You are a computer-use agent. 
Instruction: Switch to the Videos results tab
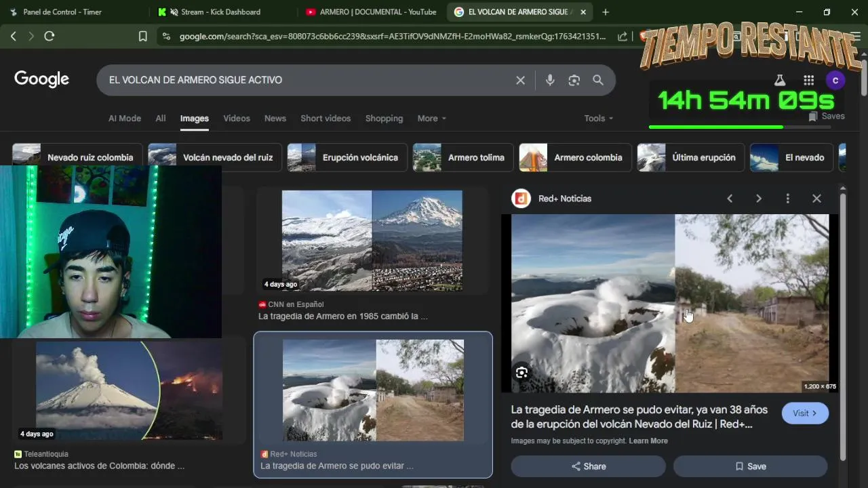click(237, 118)
